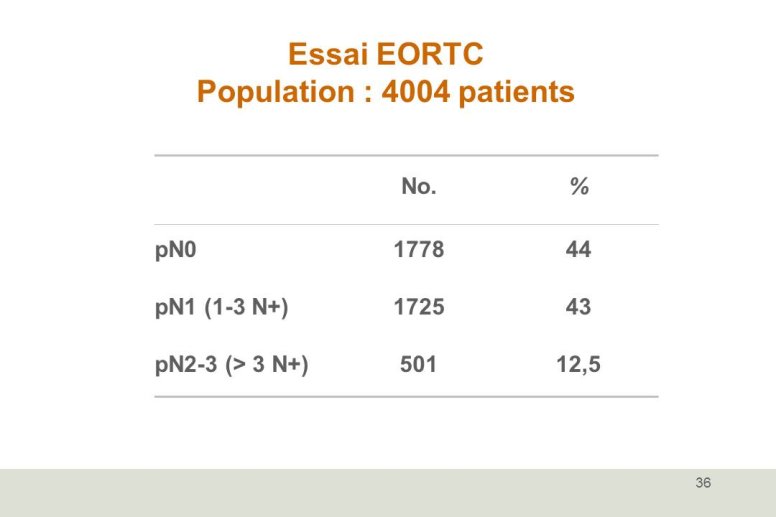Select the 'Population : 4004 patients' subtitle
776x517 pixels.
point(386,92)
